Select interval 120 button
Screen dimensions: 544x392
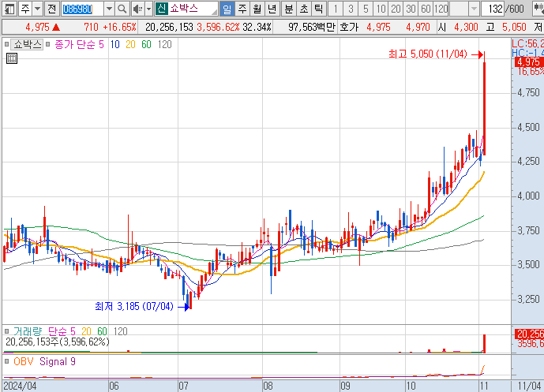pos(441,9)
